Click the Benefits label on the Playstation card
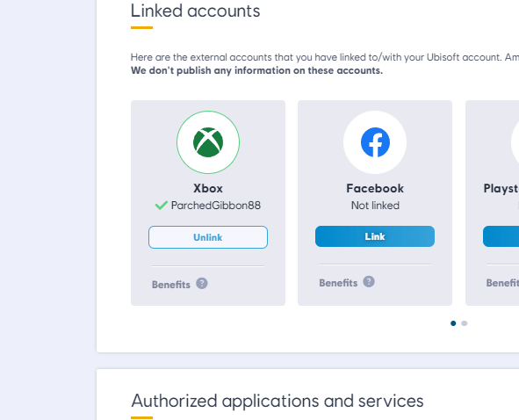This screenshot has width=519, height=420. click(502, 283)
